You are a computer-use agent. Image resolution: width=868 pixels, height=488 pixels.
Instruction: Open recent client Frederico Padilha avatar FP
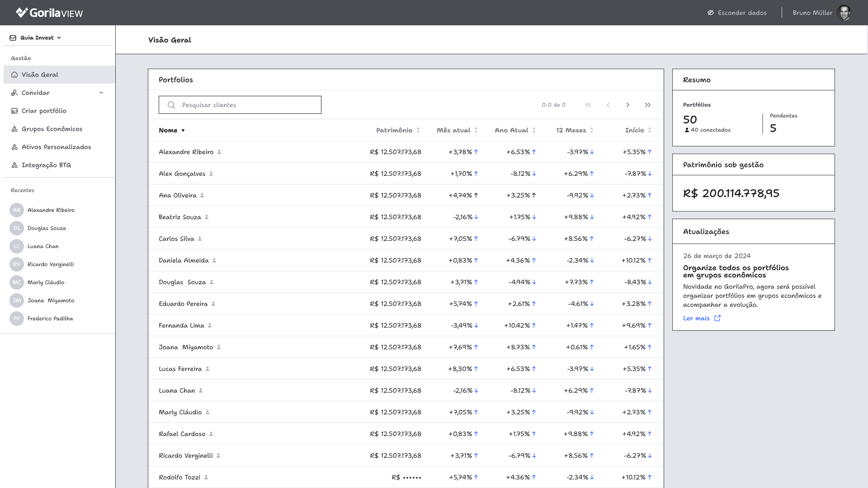[17, 319]
